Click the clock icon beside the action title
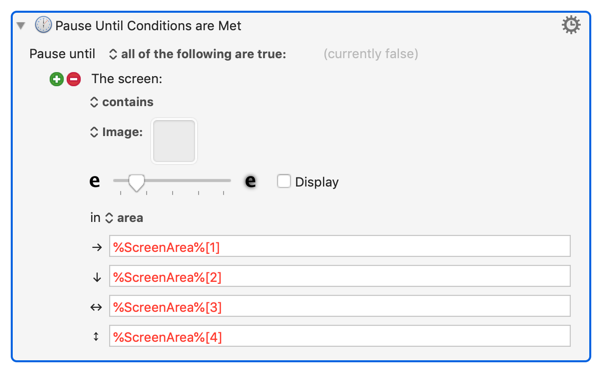This screenshot has height=376, width=602. 43,25
